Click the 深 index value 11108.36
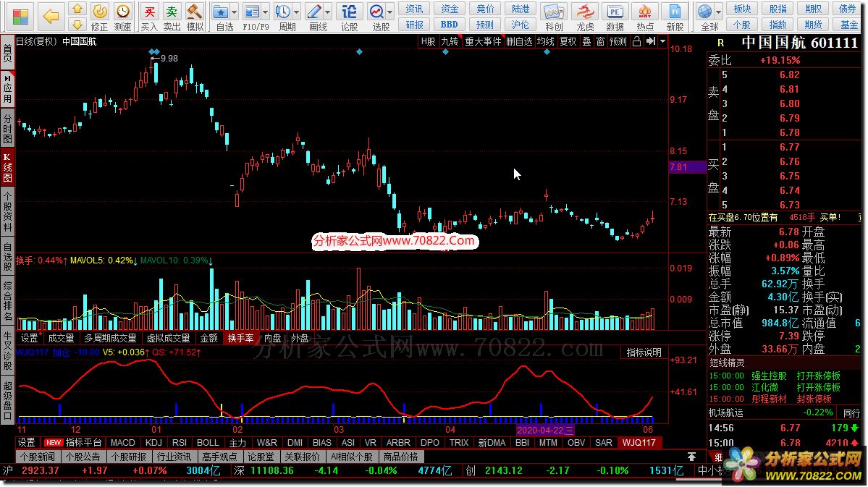Image resolution: width=868 pixels, height=487 pixels. 271,471
